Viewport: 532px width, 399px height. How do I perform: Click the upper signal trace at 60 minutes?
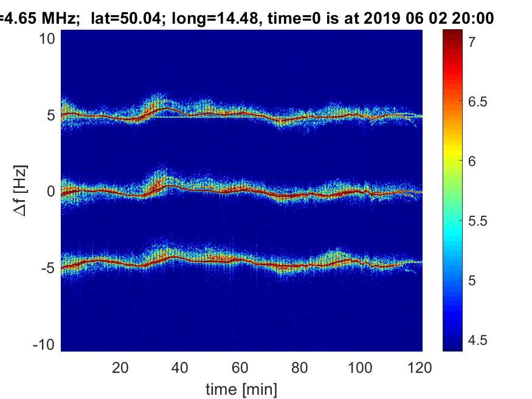pos(241,113)
